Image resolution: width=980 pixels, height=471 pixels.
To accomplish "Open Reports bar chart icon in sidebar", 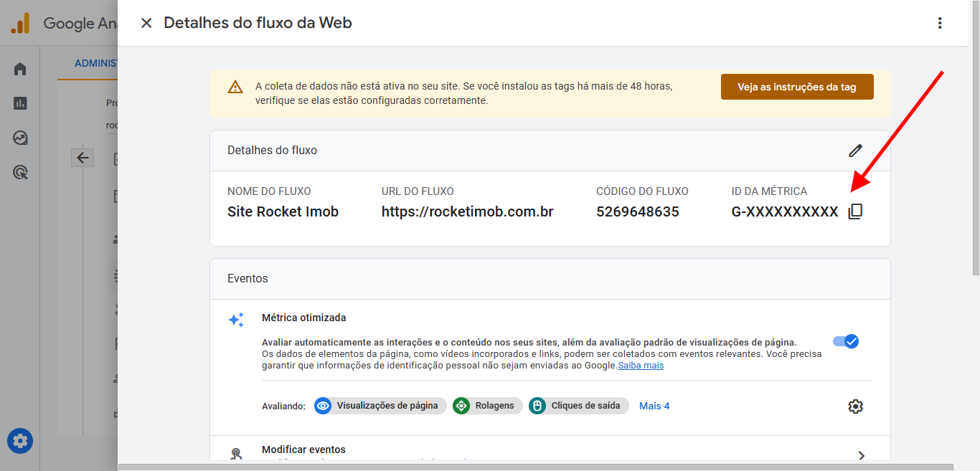I will click(20, 103).
